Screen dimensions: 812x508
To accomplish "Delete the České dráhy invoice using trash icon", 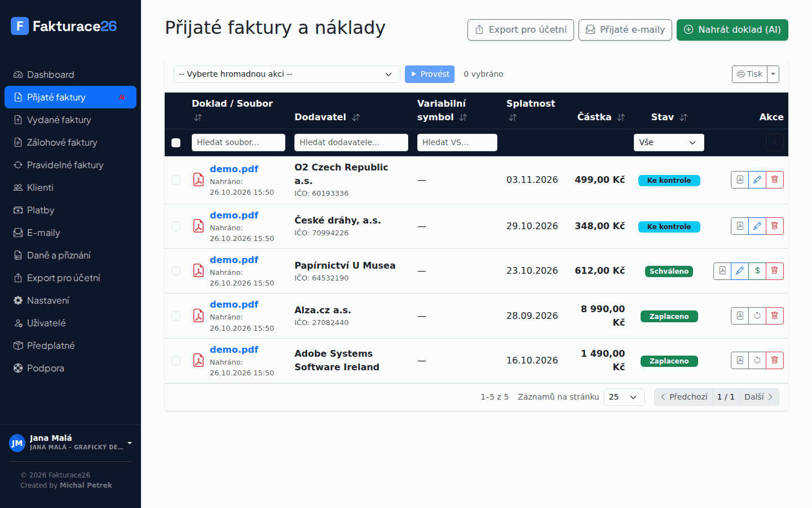I will pos(775,226).
